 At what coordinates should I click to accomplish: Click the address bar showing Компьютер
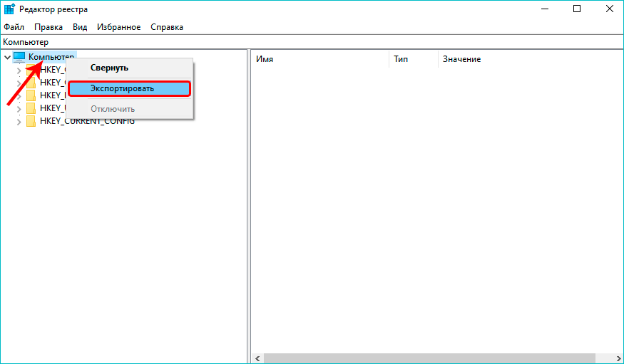(312, 42)
